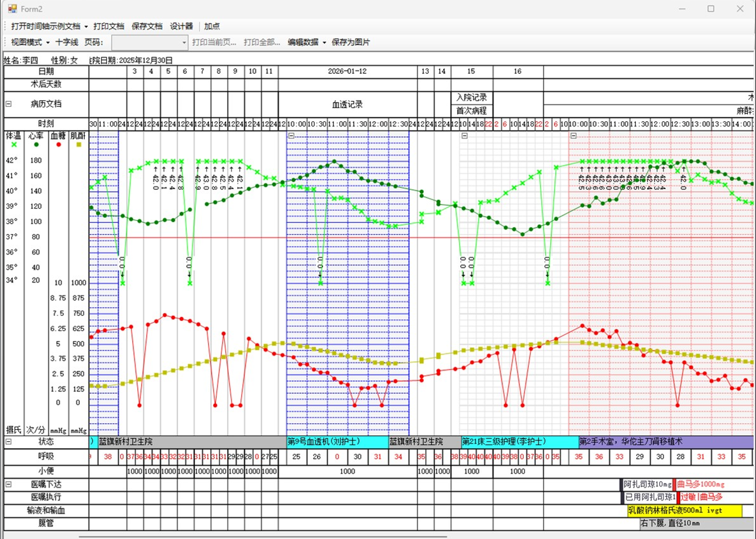Screen dimensions: 756x539
Task: Select the 时刻 row header
Action: (x=46, y=124)
